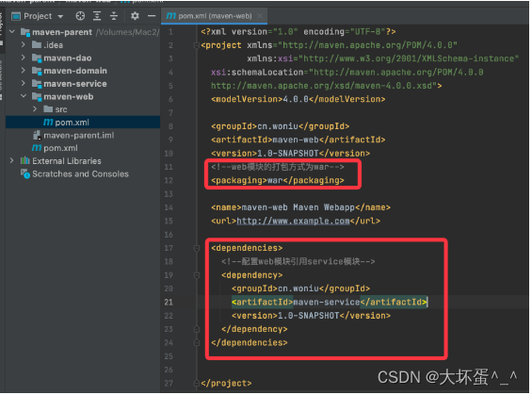The width and height of the screenshot is (532, 395).
Task: Collapse the maven-parent root node
Action: pos(12,32)
